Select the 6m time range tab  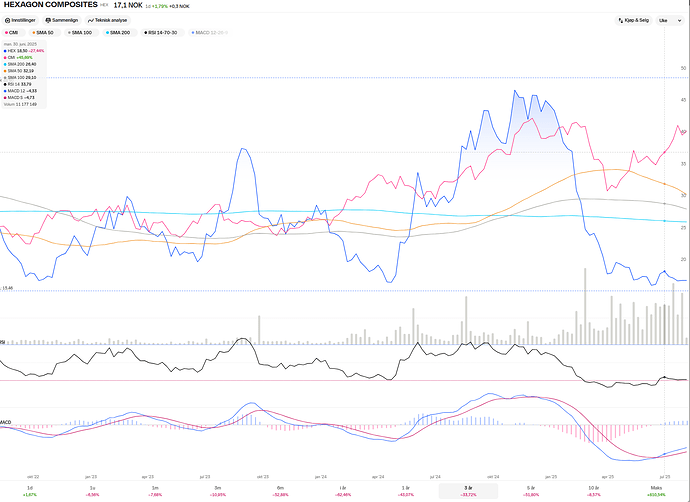[280, 491]
